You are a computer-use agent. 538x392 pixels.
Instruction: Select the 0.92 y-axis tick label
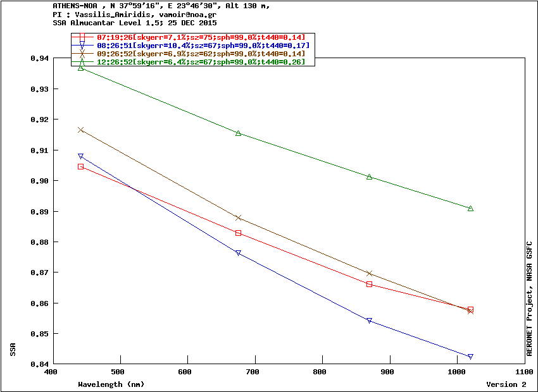[x=40, y=119]
